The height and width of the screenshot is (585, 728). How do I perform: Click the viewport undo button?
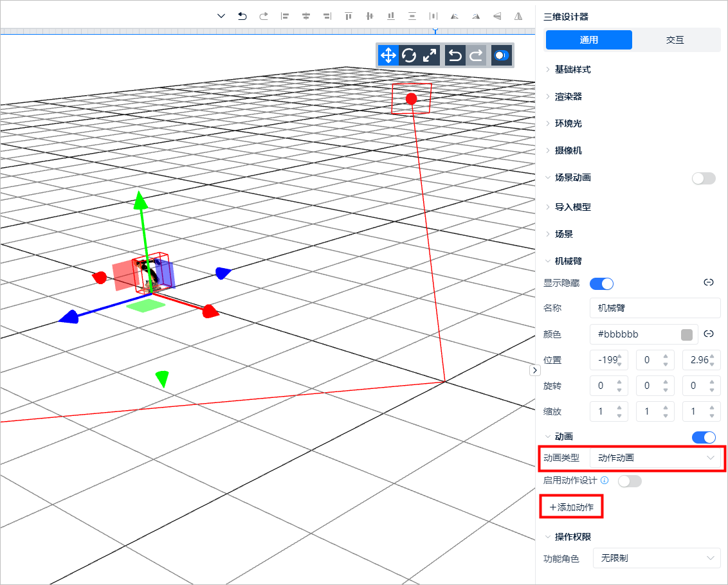point(455,55)
